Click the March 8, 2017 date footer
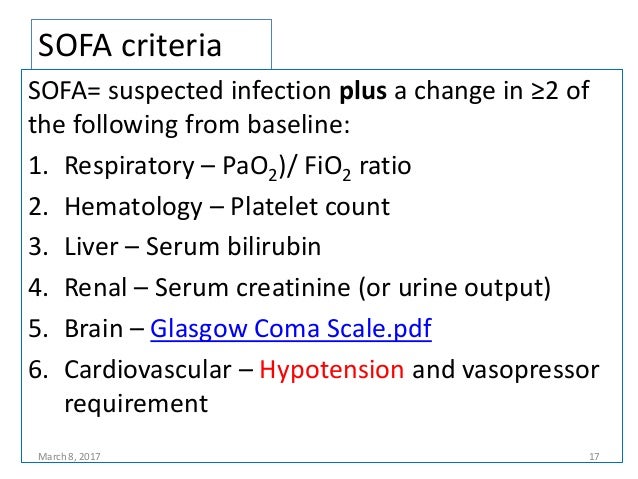This screenshot has height=479, width=638. (69, 457)
